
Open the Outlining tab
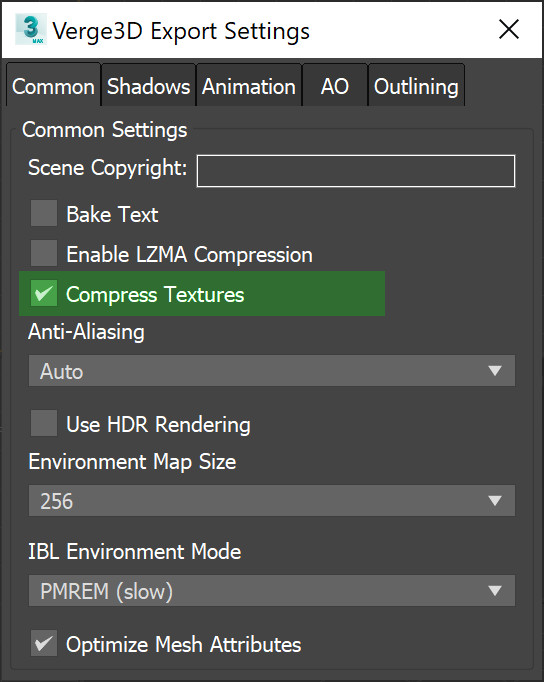pyautogui.click(x=416, y=85)
